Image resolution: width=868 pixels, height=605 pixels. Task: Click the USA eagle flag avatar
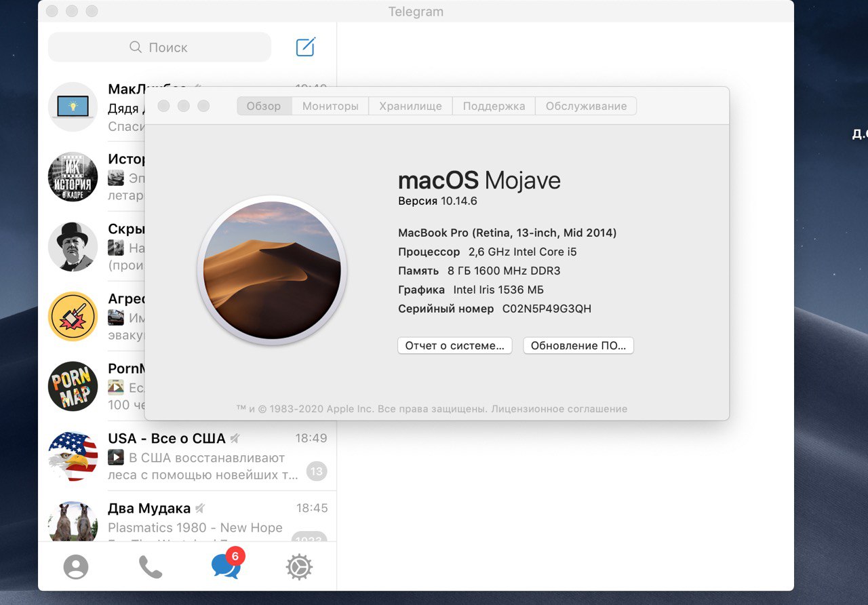click(73, 456)
